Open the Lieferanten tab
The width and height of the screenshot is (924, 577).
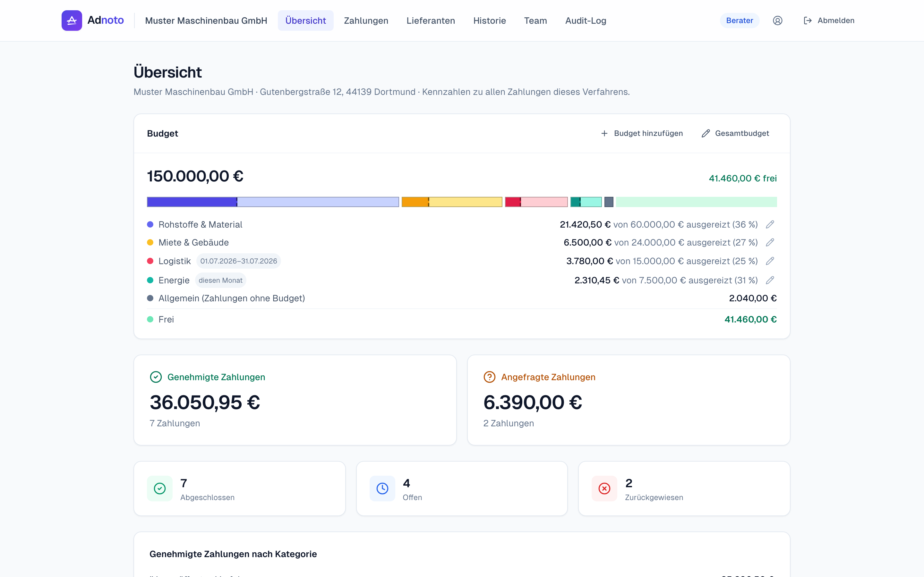(431, 21)
